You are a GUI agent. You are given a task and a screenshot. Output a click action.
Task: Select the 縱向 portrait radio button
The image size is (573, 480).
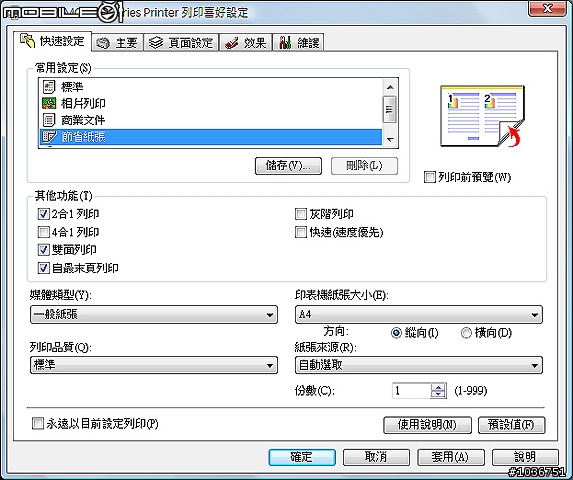(396, 333)
